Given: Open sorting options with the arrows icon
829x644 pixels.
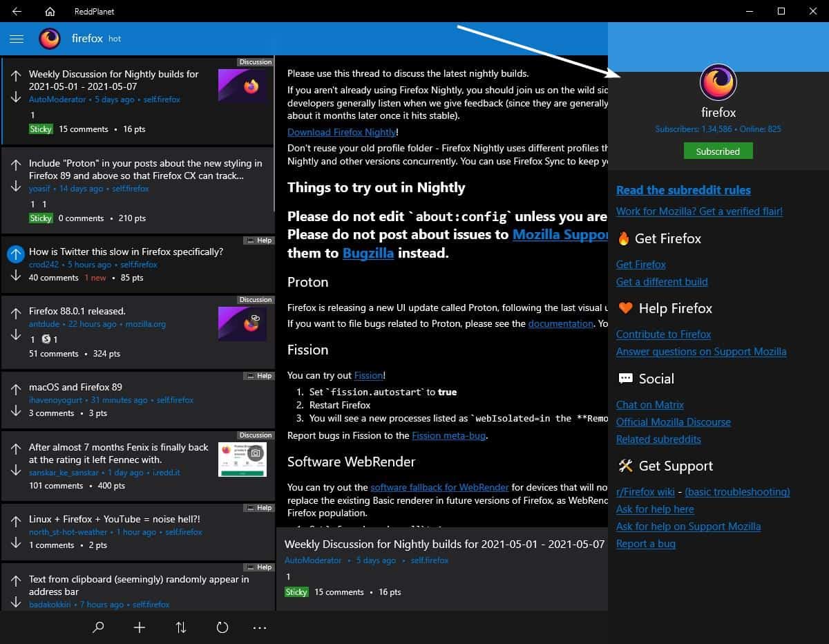Looking at the screenshot, I should coord(180,627).
